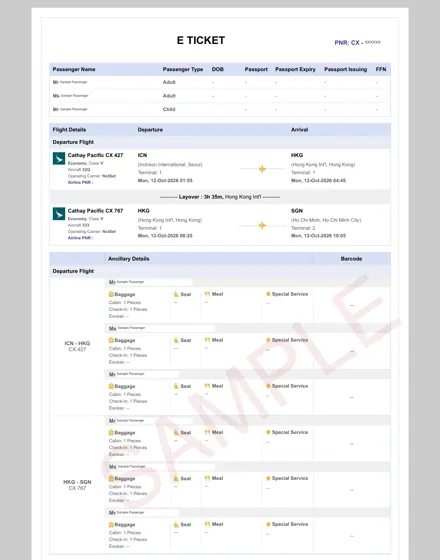Image resolution: width=440 pixels, height=560 pixels.
Task: Click the Baggage icon of third passenger, HKG - SGN
Action: click(111, 525)
